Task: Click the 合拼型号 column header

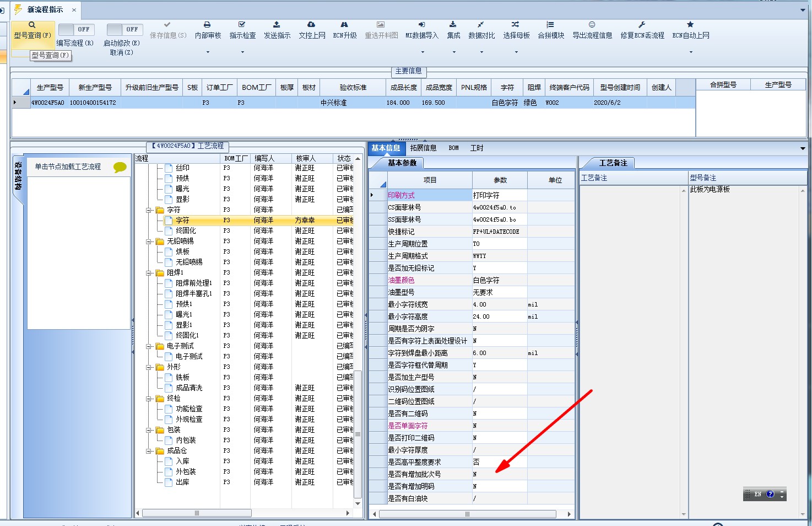Action: tap(723, 84)
